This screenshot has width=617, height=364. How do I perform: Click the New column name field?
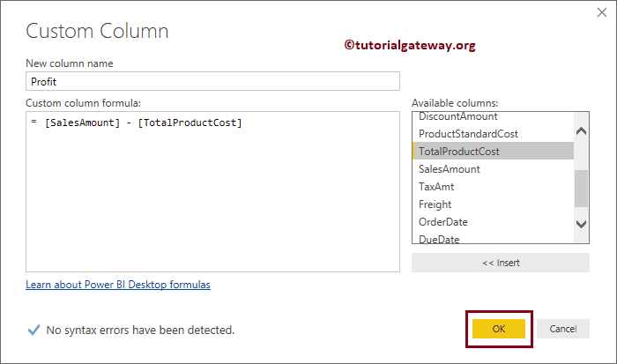pos(212,81)
